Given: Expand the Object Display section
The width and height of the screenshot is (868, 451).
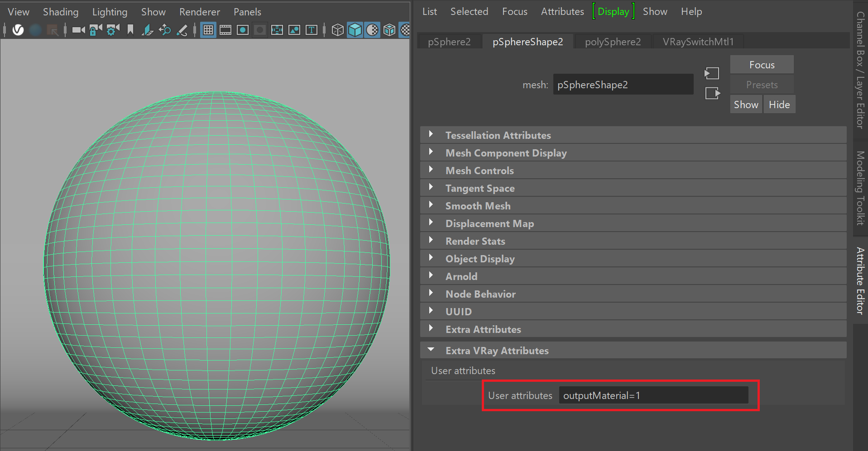Looking at the screenshot, I should [x=633, y=259].
